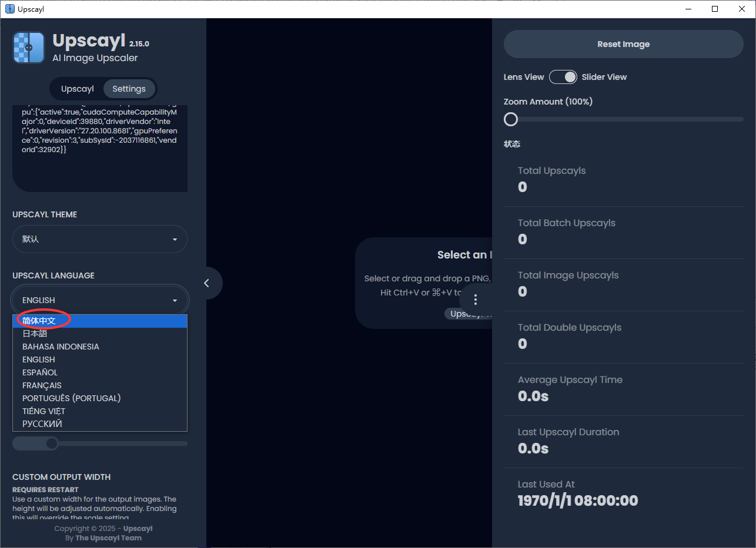Maximize the Upscayl window
The height and width of the screenshot is (548, 756).
tap(715, 9)
